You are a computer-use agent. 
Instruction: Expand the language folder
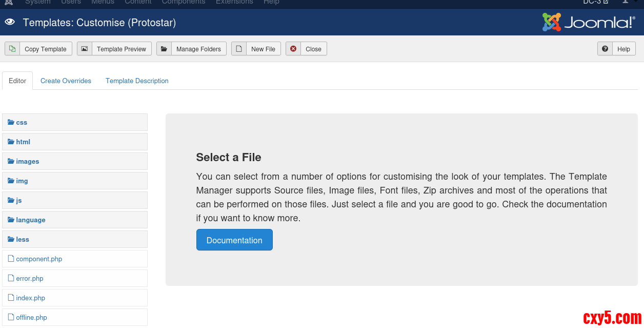[x=30, y=220]
